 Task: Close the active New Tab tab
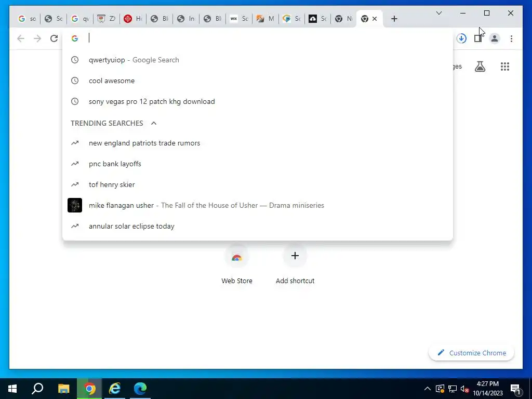(x=375, y=19)
